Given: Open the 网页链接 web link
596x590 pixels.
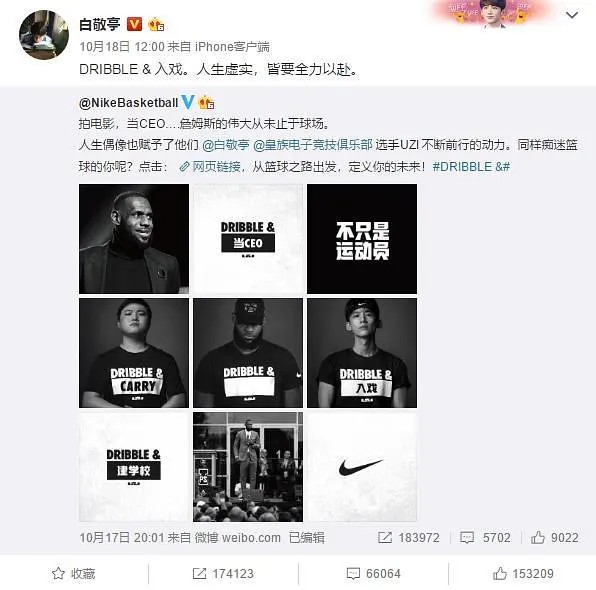Looking at the screenshot, I should point(210,167).
